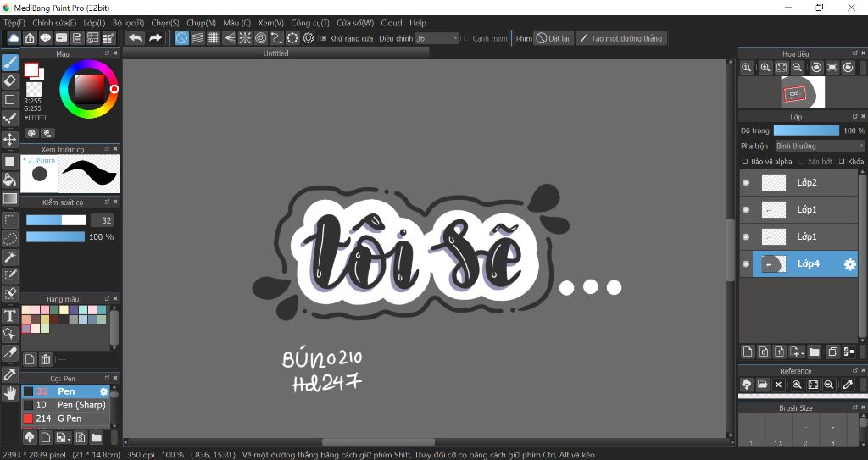Select the G Pen brush
The height and width of the screenshot is (460, 868).
(x=65, y=418)
